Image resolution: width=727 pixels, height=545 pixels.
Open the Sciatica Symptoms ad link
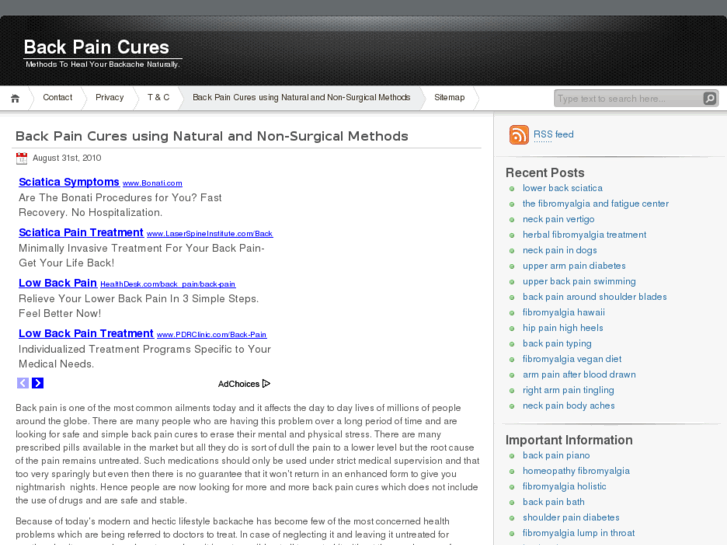pyautogui.click(x=69, y=182)
